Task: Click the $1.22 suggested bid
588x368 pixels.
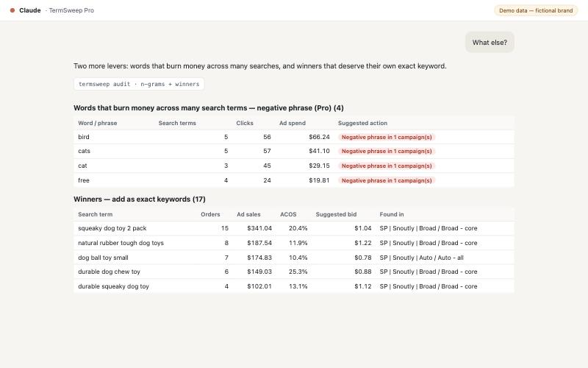Action: coord(363,243)
